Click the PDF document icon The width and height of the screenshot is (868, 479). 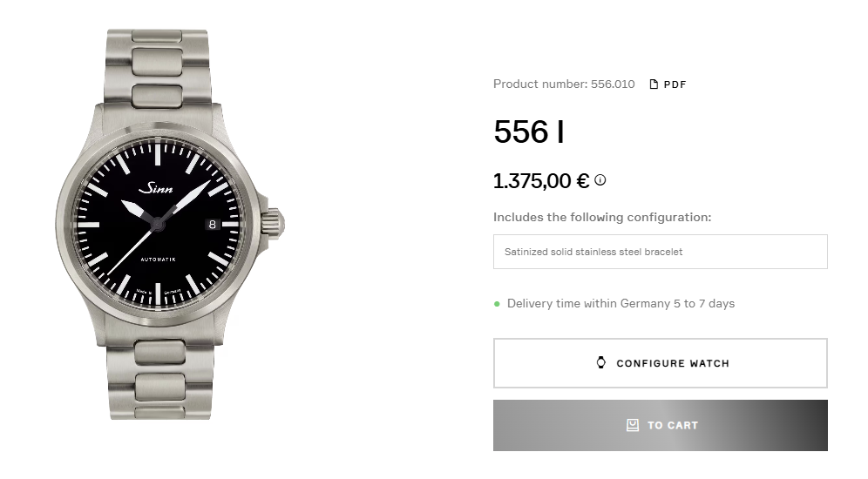tap(654, 84)
